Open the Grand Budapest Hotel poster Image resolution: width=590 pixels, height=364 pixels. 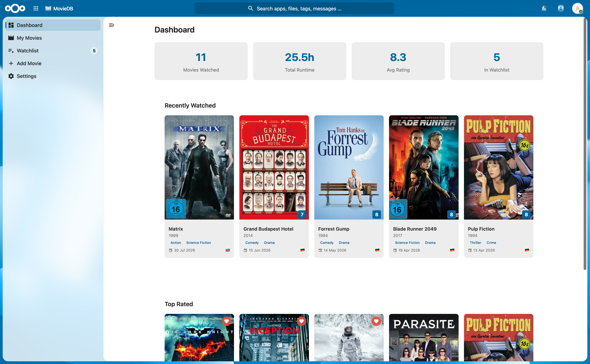coord(274,167)
